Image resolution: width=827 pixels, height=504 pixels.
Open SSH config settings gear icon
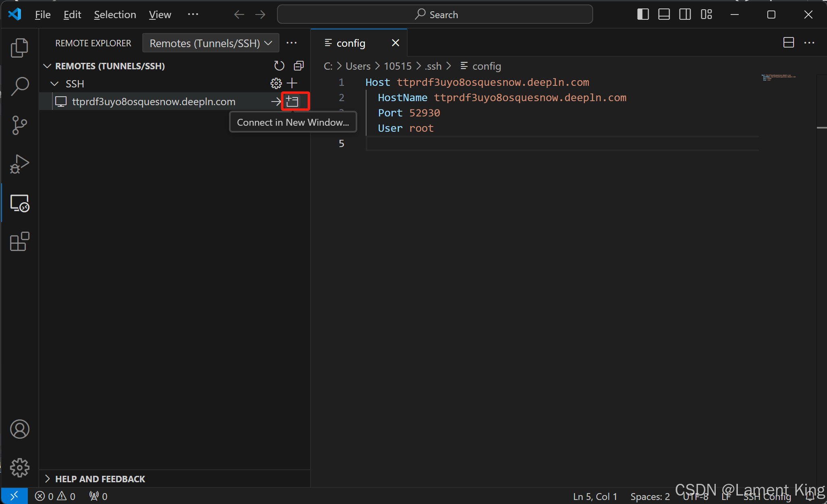pyautogui.click(x=276, y=83)
